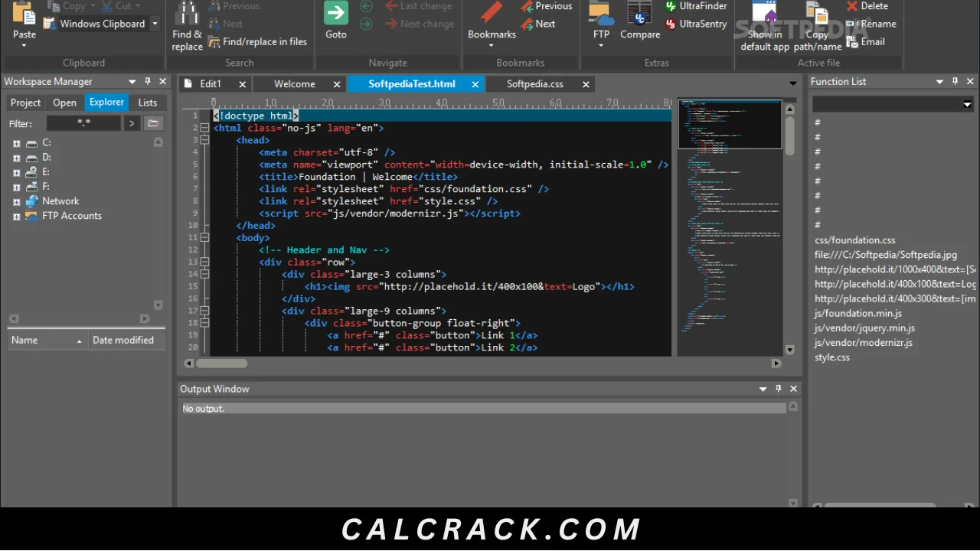Expand the C: drive node
The width and height of the screenshot is (980, 551).
(x=16, y=143)
